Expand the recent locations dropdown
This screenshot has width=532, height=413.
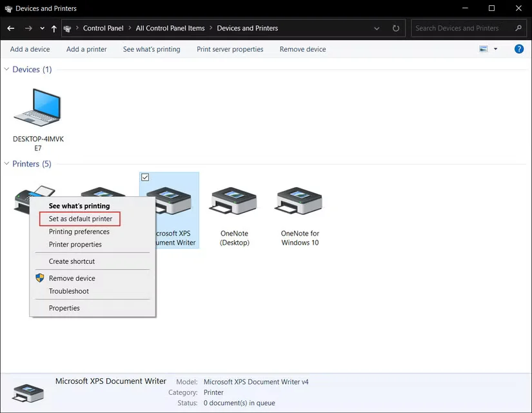point(42,28)
